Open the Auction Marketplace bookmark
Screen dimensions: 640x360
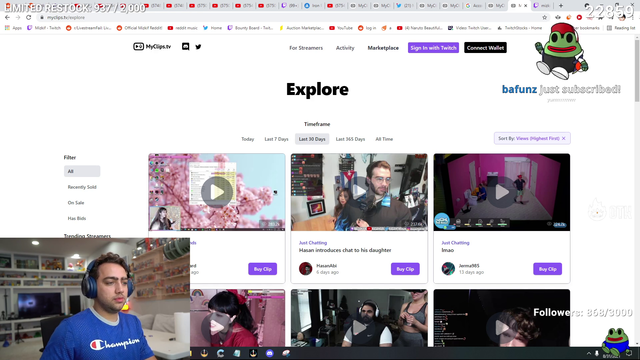(302, 28)
